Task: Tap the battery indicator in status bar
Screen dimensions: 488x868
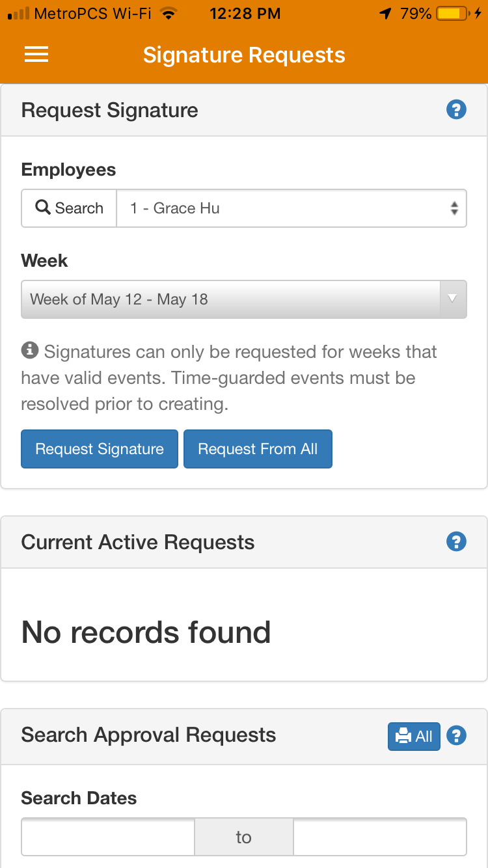Action: click(x=452, y=13)
